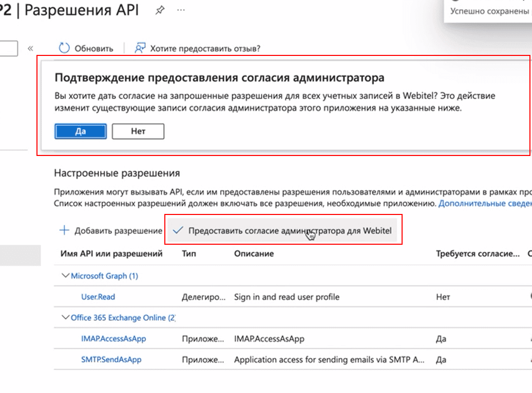Click the Настроенные разрешения heading
The image size is (532, 393).
coord(117,173)
